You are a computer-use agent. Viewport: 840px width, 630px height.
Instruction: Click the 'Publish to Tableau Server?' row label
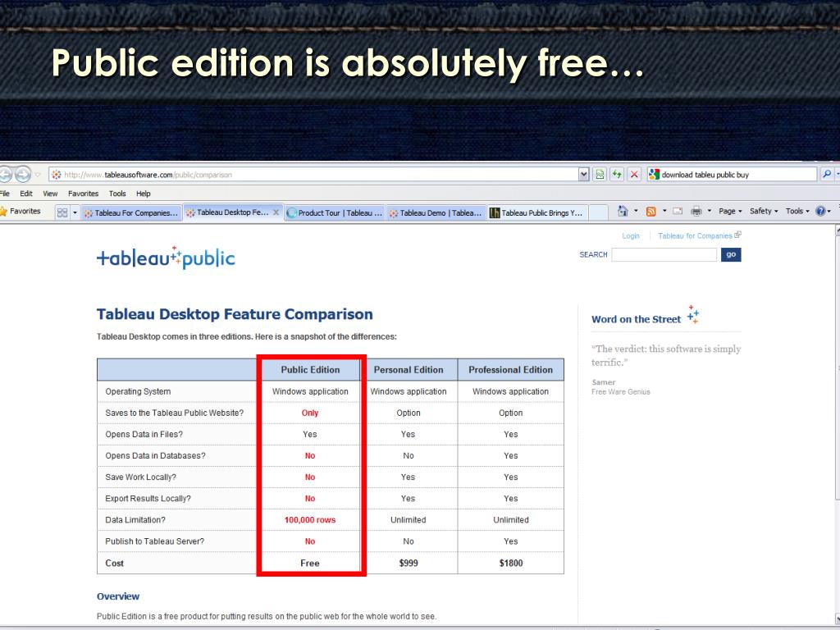click(154, 541)
